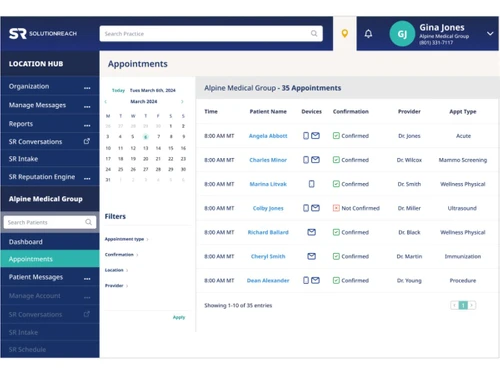Viewport: 500px width, 375px height.
Task: Click Dean Alexander's Confirmed check icon
Action: 336,280
